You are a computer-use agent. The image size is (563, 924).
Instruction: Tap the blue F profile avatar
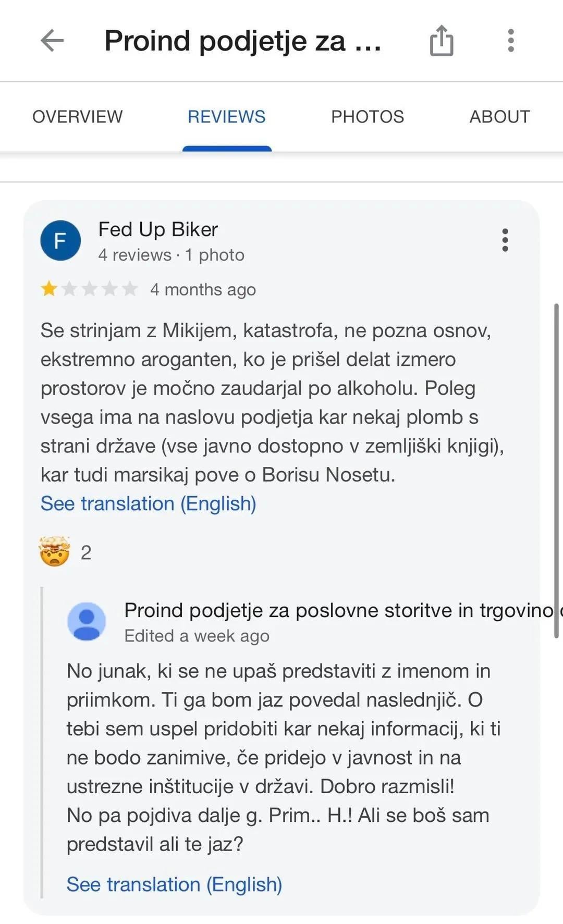pos(60,240)
